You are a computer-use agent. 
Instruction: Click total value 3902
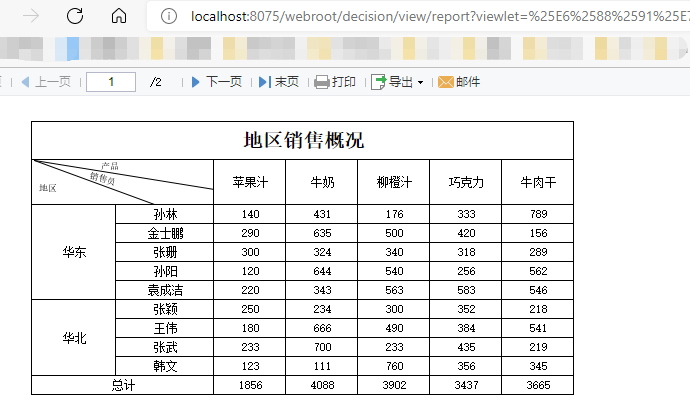click(394, 385)
